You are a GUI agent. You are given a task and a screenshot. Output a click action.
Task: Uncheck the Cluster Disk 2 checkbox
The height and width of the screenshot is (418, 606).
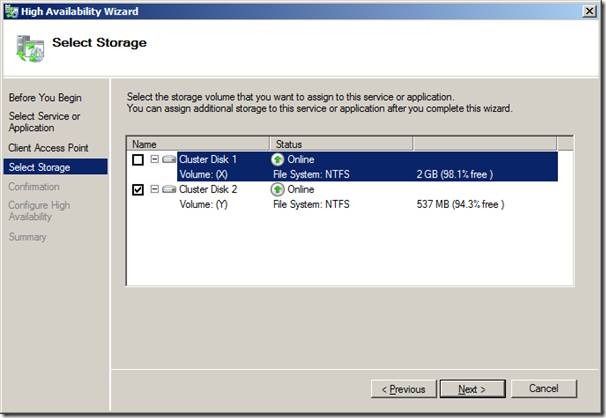[138, 190]
